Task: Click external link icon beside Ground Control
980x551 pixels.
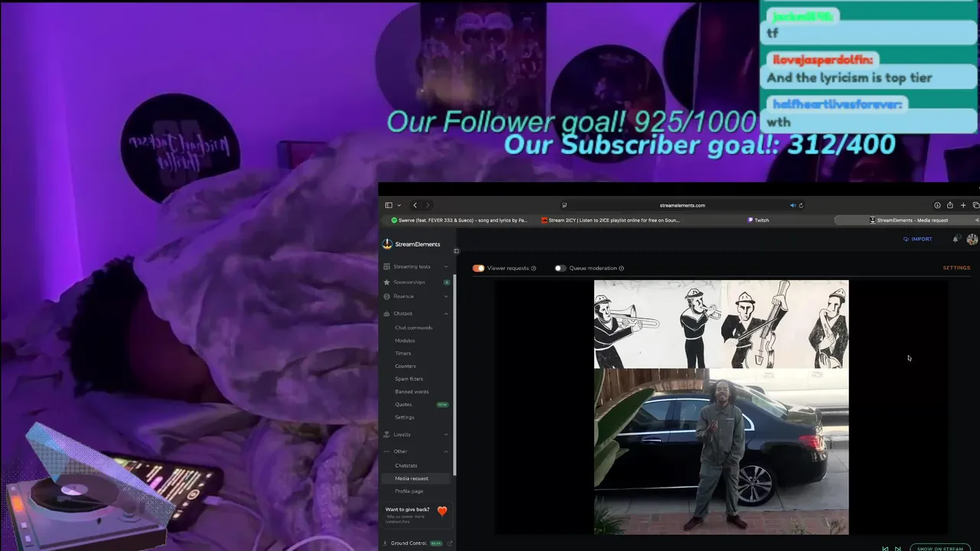Action: [450, 543]
